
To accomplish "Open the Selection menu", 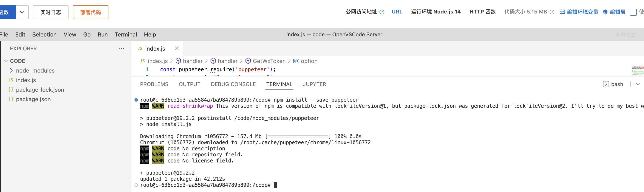I will click(x=44, y=35).
